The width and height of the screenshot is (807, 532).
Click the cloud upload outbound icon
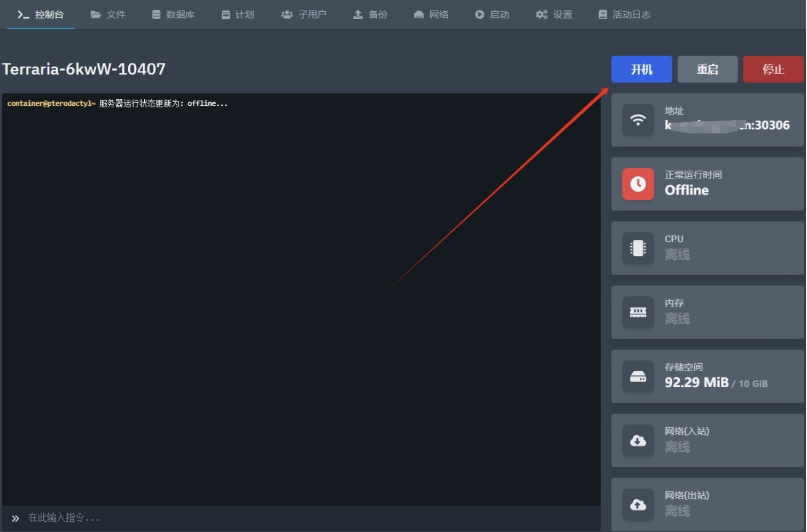(638, 504)
